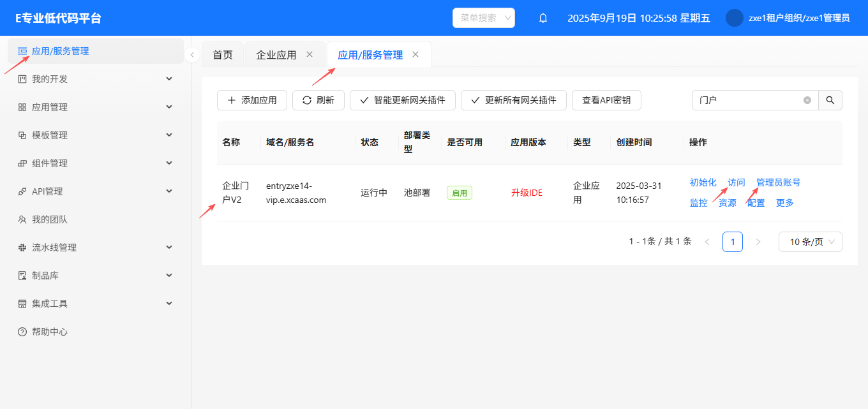Click the search magnifier button

[x=830, y=100]
